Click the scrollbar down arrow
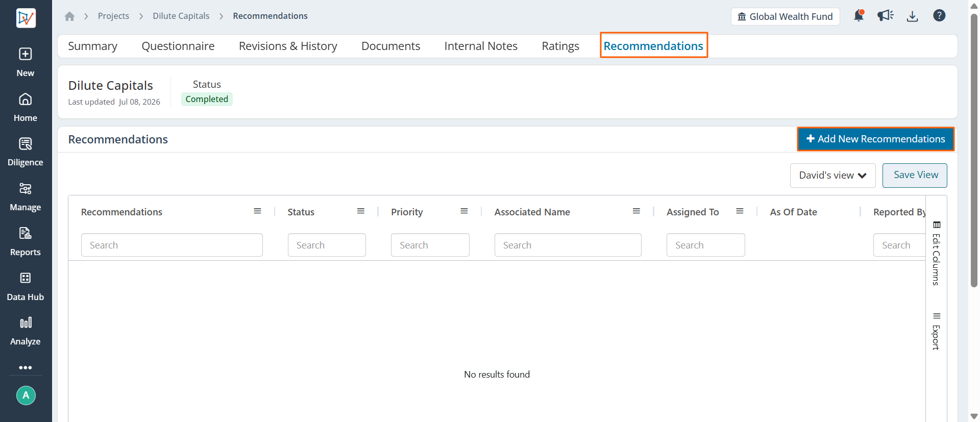The height and width of the screenshot is (422, 980). [974, 416]
